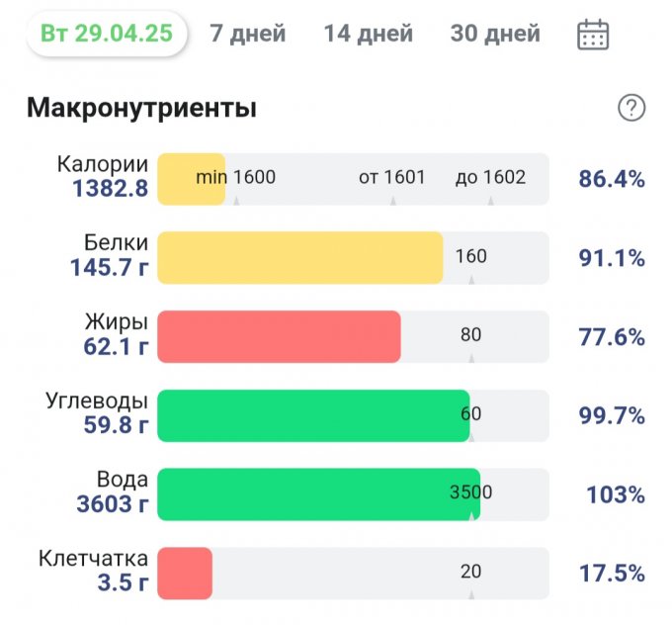
Task: Switch to the 14 дней period
Action: point(368,34)
